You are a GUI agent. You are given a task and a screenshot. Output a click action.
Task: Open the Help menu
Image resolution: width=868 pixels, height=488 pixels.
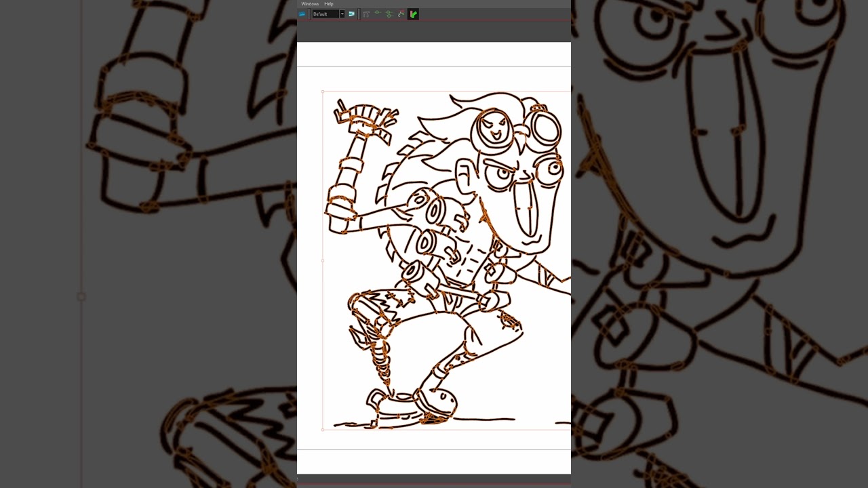329,4
